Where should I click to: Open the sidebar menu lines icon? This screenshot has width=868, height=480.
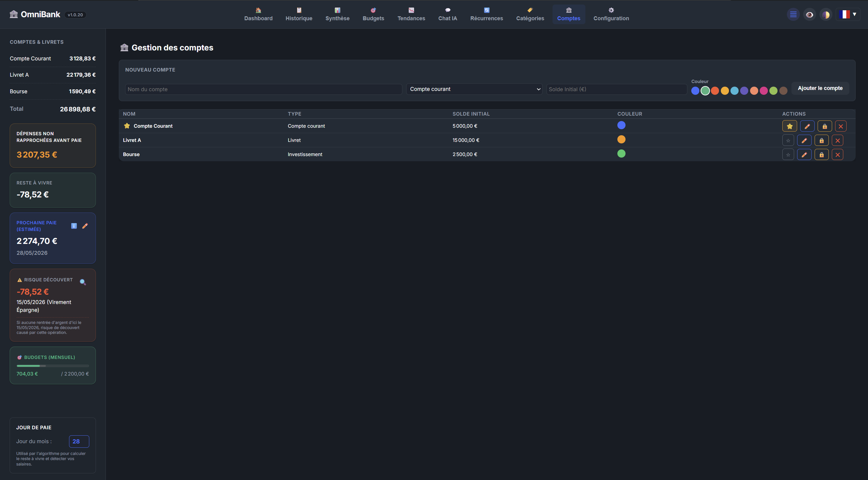(x=793, y=14)
